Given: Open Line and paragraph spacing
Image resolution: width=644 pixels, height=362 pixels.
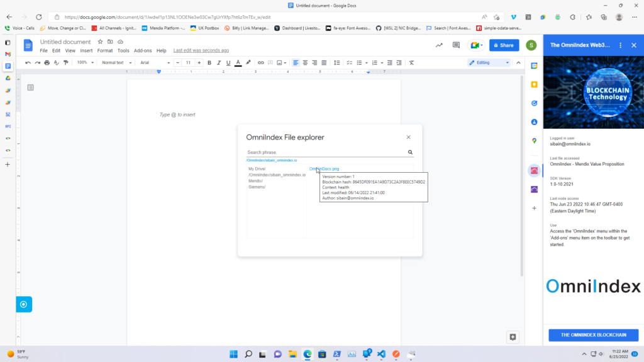Looking at the screenshot, I should click(337, 63).
